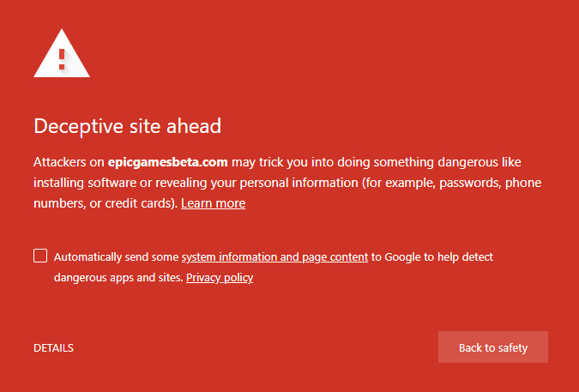Click the words 'Attackers on'

[69, 162]
